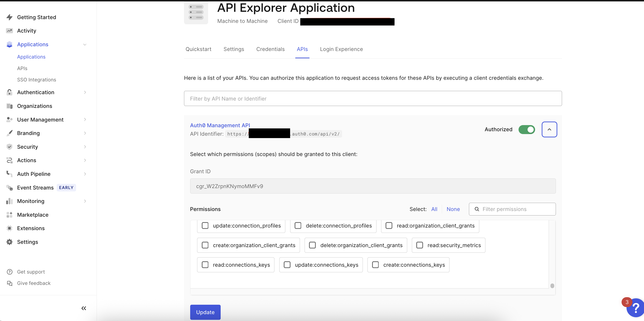Click the Update button
644x321 pixels.
(205, 312)
